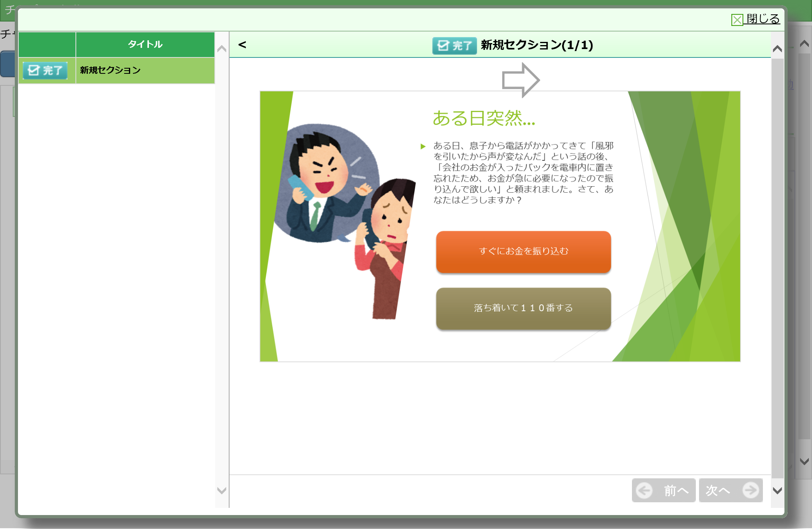Click the タイトル column header
The height and width of the screenshot is (529, 812).
tap(145, 44)
